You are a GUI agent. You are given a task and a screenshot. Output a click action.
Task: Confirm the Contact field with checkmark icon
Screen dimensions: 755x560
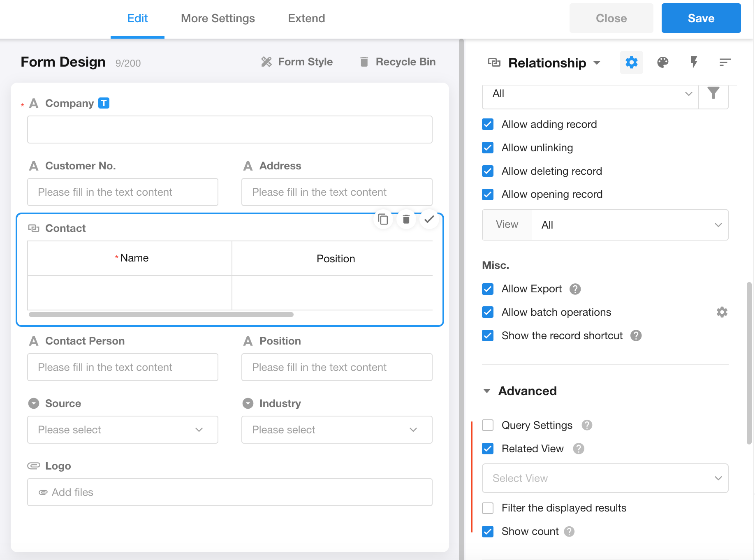(x=429, y=220)
